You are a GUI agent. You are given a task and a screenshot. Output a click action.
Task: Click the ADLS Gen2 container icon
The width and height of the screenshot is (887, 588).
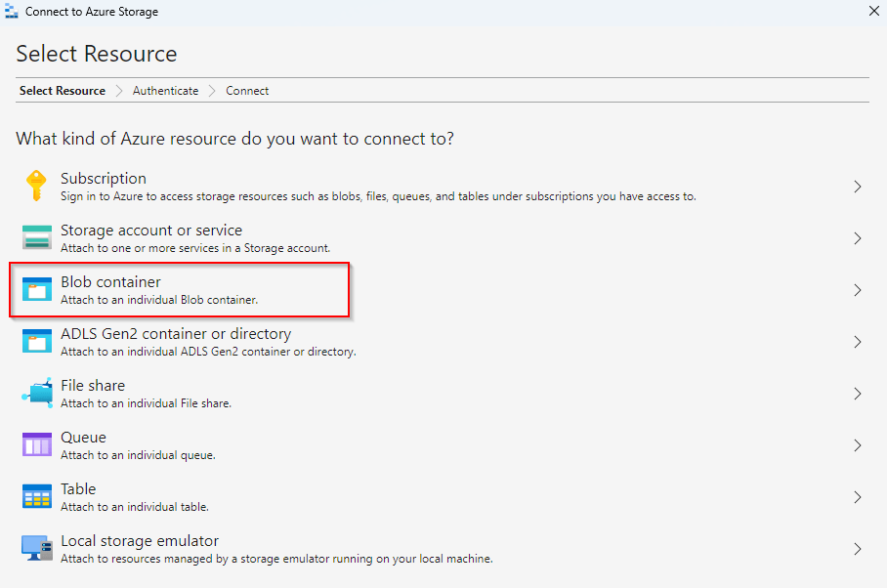(36, 341)
